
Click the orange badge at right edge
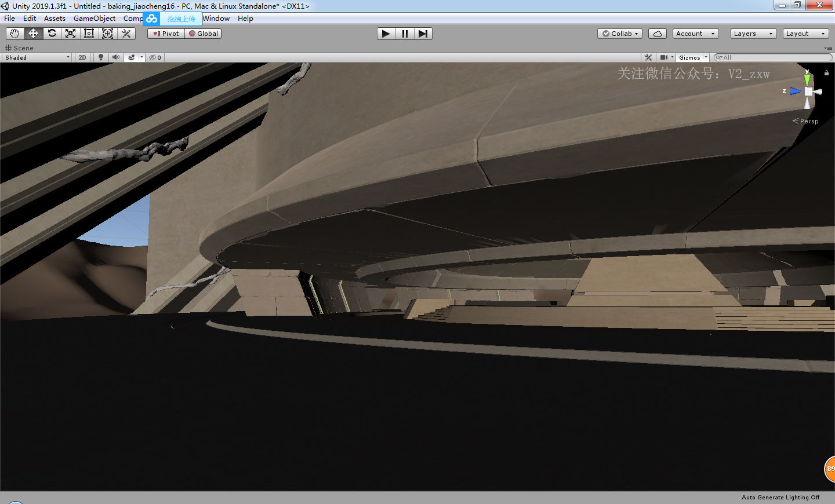point(830,469)
